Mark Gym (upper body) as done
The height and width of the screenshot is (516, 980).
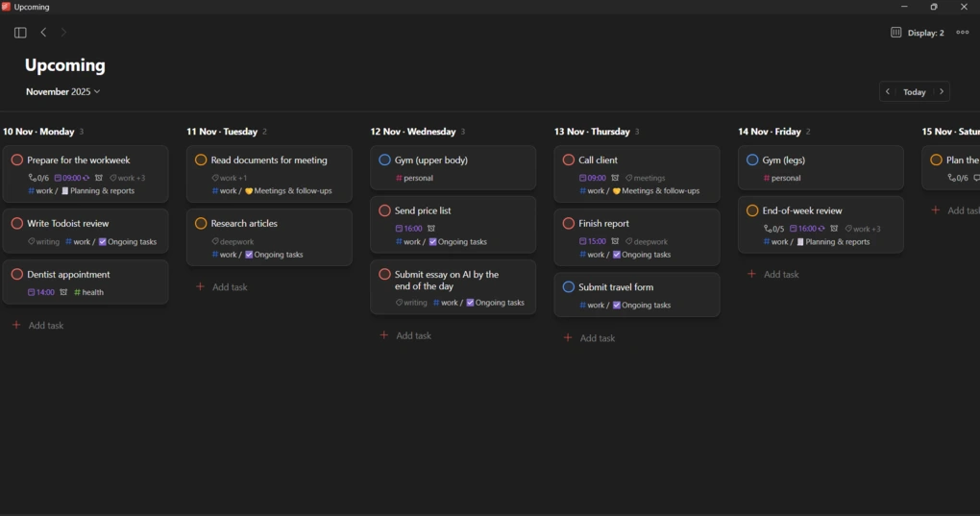(x=384, y=160)
